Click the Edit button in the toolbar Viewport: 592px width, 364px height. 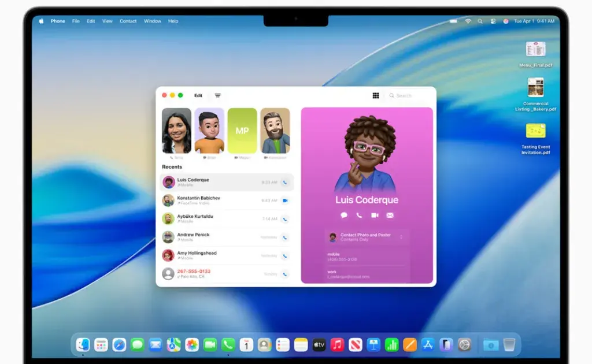(199, 95)
